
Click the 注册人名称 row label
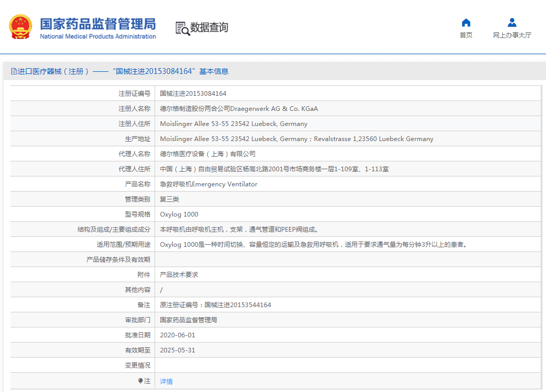(x=134, y=109)
